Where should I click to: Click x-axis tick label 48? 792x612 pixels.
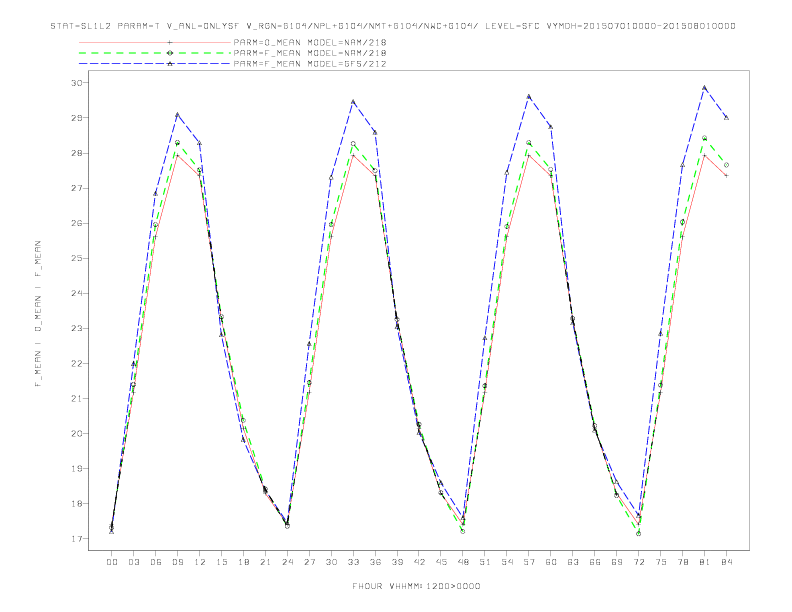pyautogui.click(x=463, y=562)
